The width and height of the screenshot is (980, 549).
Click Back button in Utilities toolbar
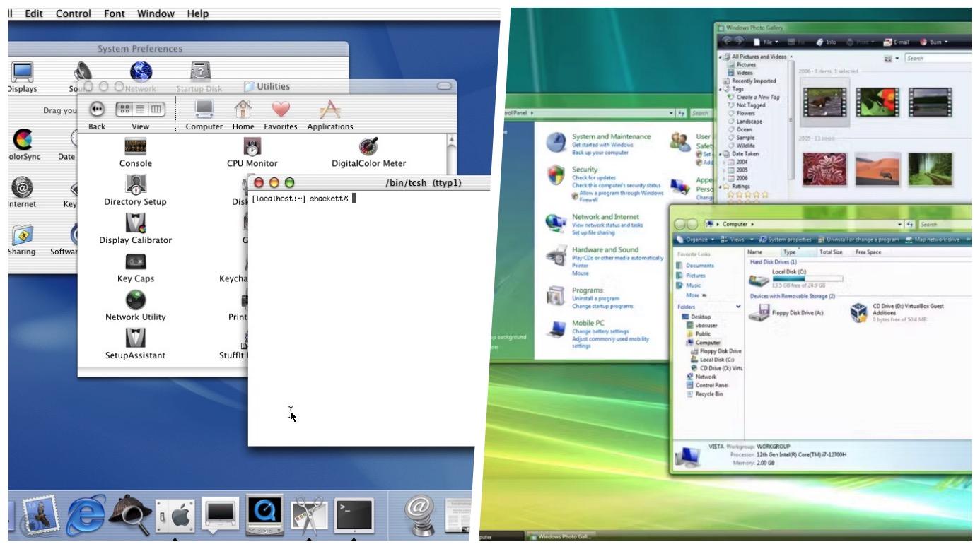coord(97,114)
